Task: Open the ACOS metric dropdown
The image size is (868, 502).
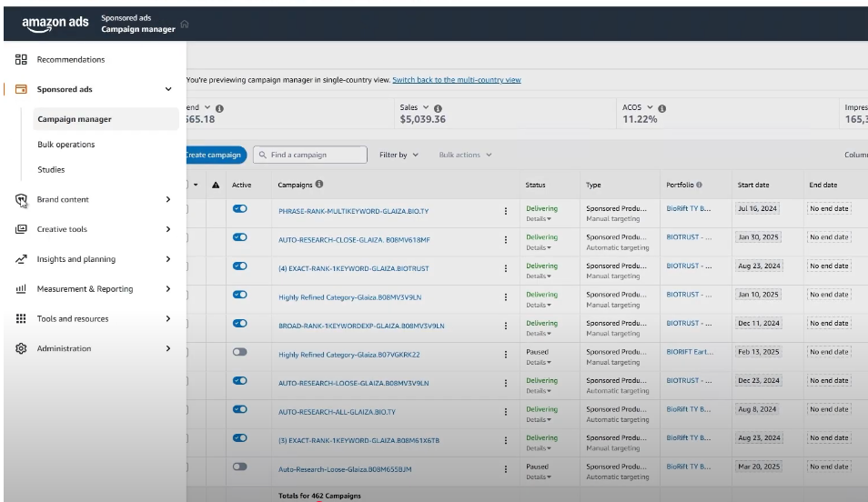Action: click(650, 107)
